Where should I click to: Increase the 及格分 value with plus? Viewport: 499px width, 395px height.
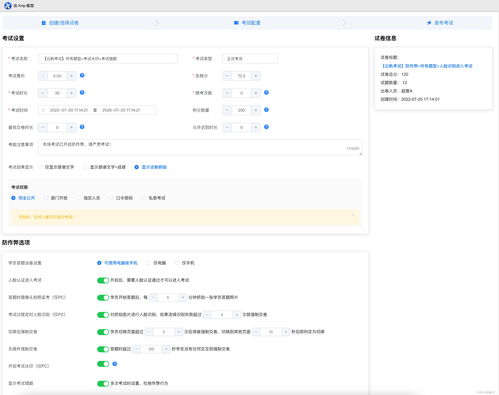point(256,76)
